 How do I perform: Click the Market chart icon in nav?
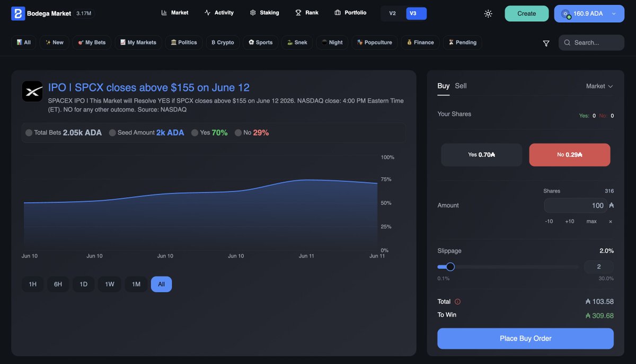[164, 13]
